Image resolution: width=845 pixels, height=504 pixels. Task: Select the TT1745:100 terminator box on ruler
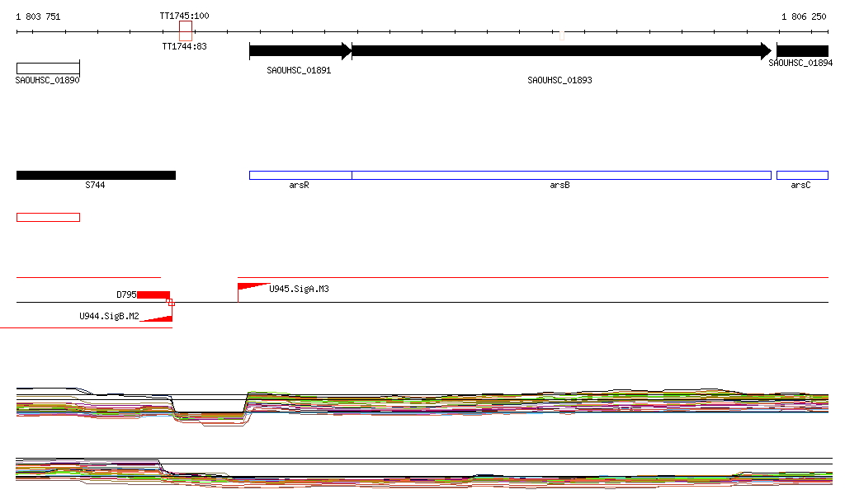coord(186,31)
